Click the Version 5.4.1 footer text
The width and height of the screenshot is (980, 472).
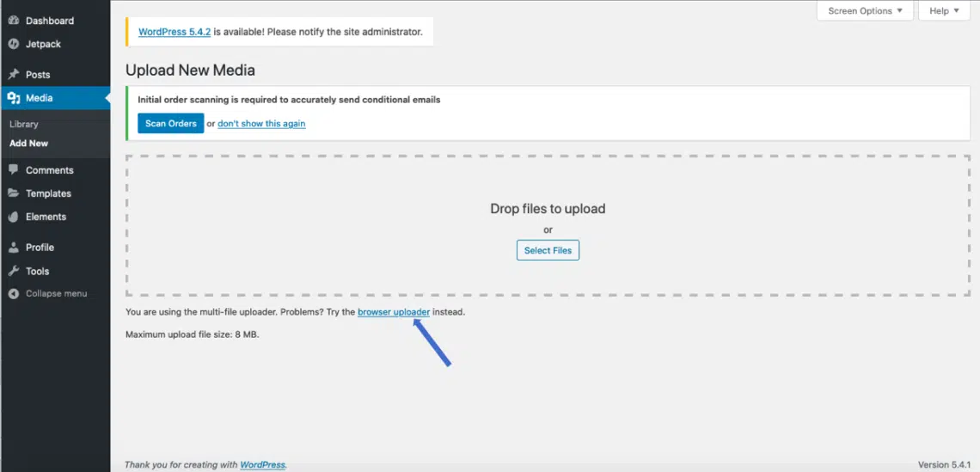943,464
